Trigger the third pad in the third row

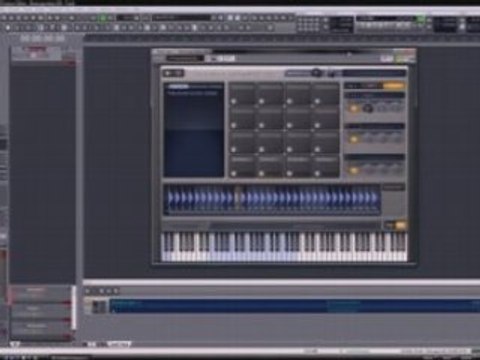[x=298, y=143]
